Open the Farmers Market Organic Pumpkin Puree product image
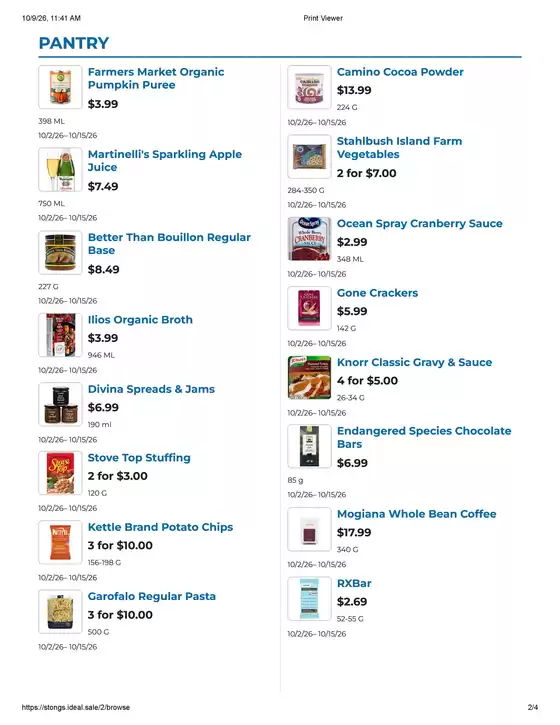The width and height of the screenshot is (560, 725). click(x=60, y=87)
